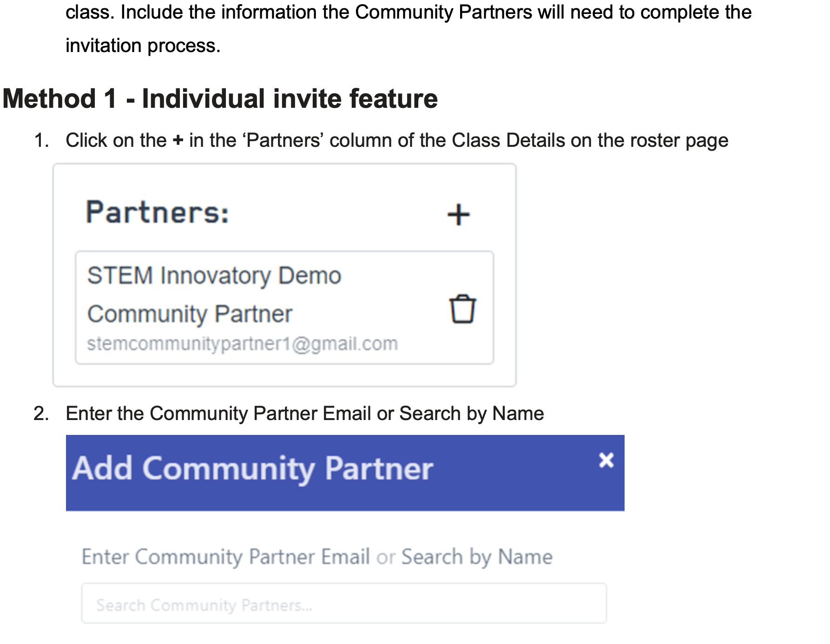Click the 'Add Community Partner' dialog title

point(253,468)
